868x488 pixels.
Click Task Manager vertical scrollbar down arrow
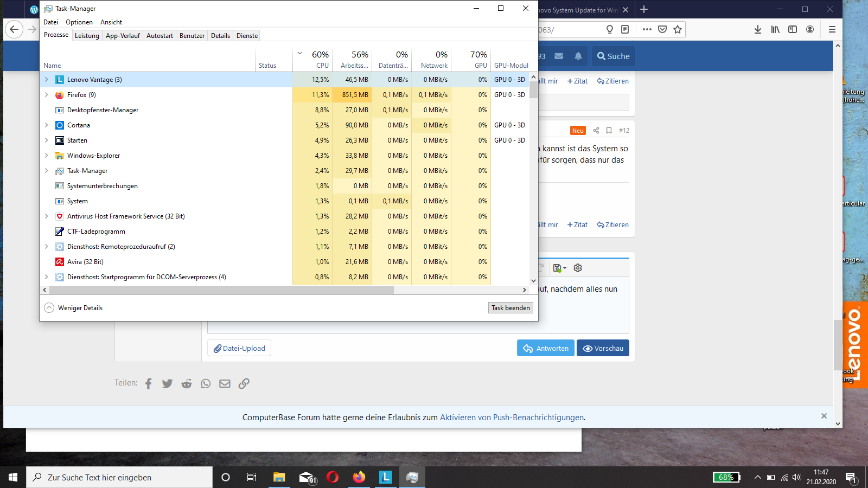pos(533,281)
